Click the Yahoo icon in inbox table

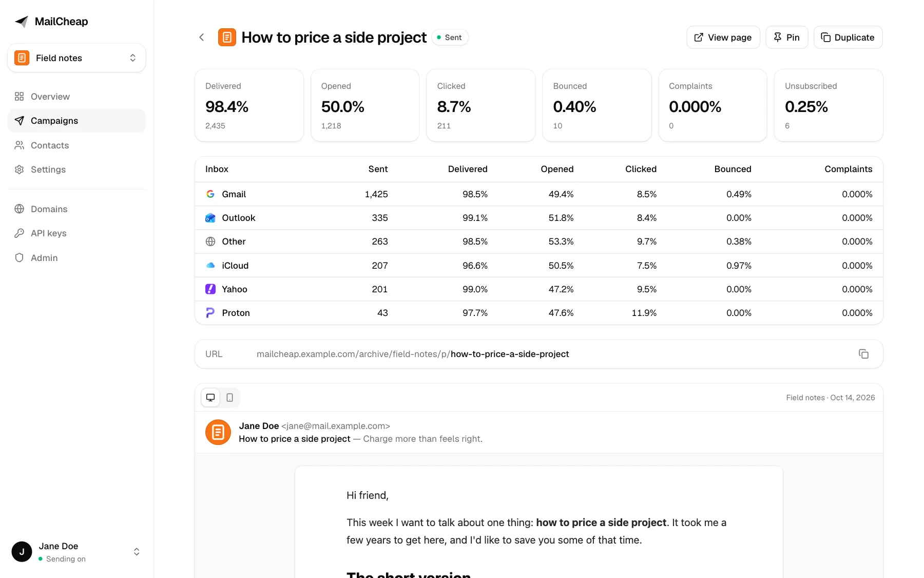[210, 289]
